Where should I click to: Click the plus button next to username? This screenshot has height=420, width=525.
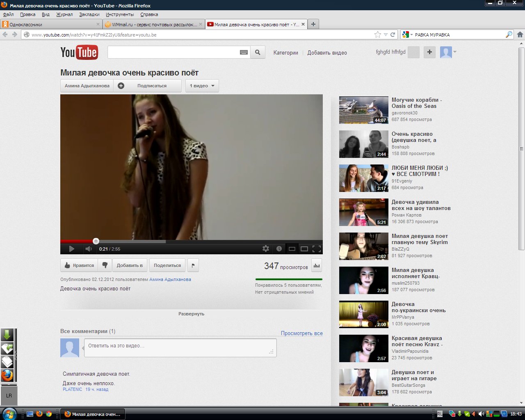click(429, 52)
